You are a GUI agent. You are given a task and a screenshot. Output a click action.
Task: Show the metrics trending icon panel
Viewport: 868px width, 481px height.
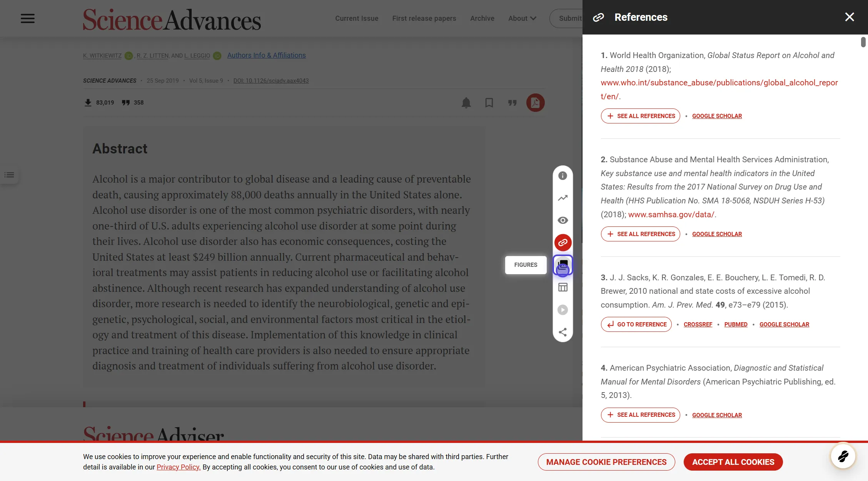pyautogui.click(x=563, y=198)
